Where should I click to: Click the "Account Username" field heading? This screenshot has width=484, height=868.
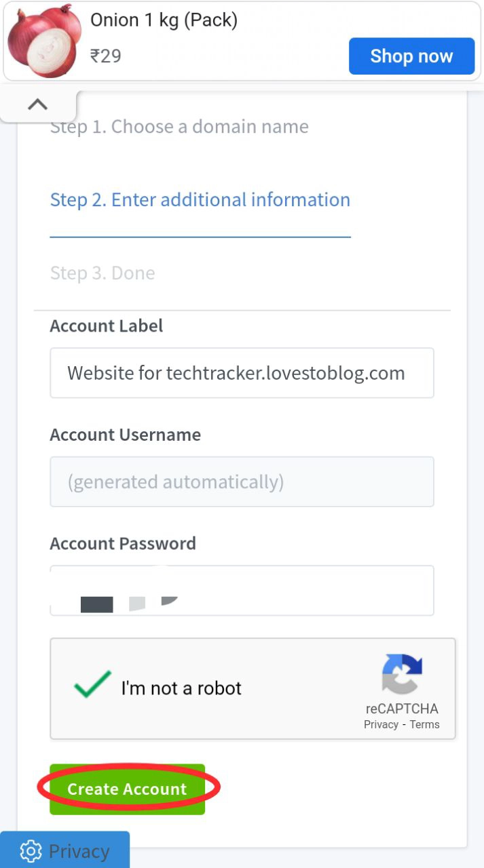click(x=126, y=435)
